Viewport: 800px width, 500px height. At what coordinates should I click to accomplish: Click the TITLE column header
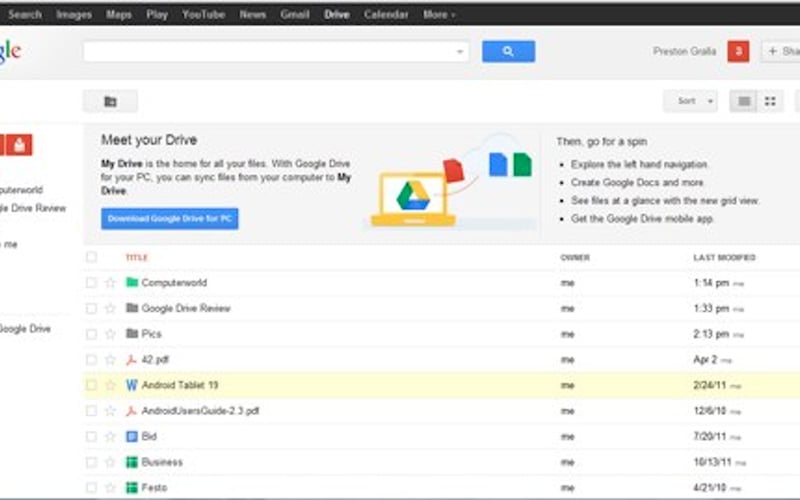[x=137, y=257]
